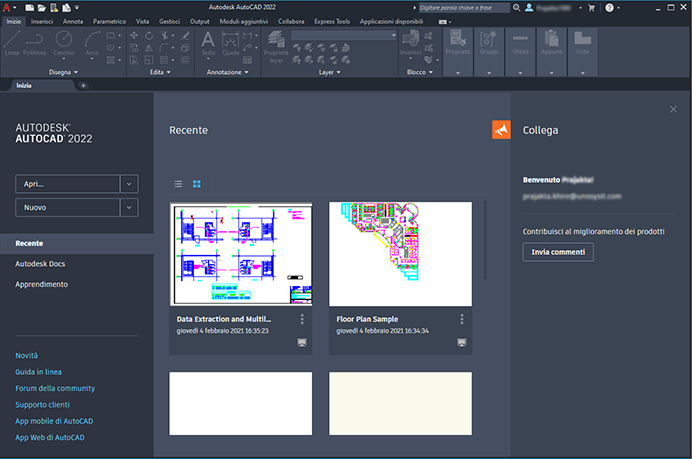
Task: Open the layer name combo box
Action: pos(344,35)
